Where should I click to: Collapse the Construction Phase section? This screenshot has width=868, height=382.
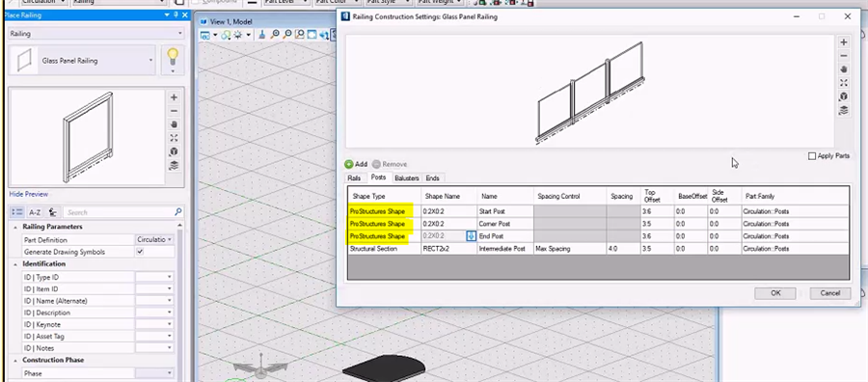point(14,360)
